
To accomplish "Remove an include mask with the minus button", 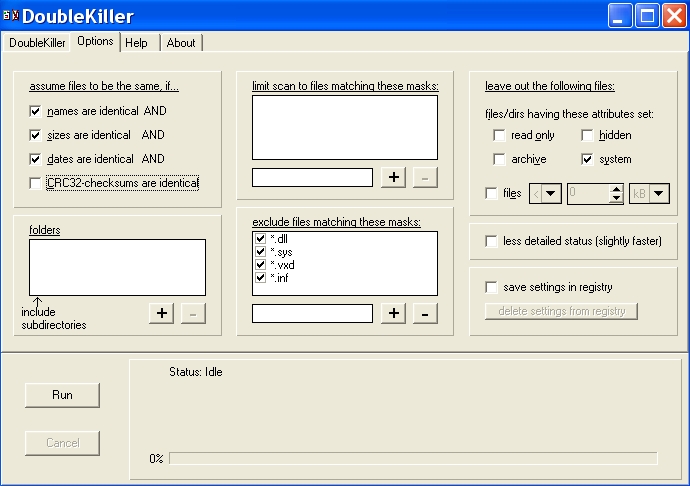I will (425, 177).
